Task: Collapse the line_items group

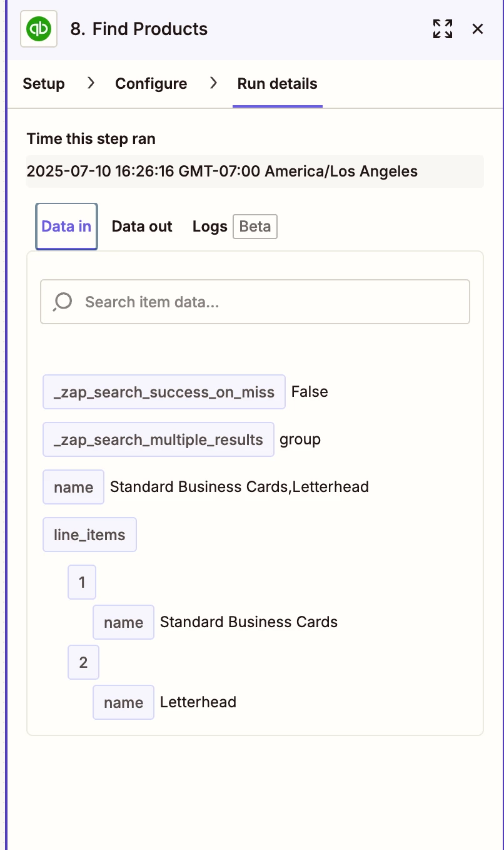Action: [89, 535]
